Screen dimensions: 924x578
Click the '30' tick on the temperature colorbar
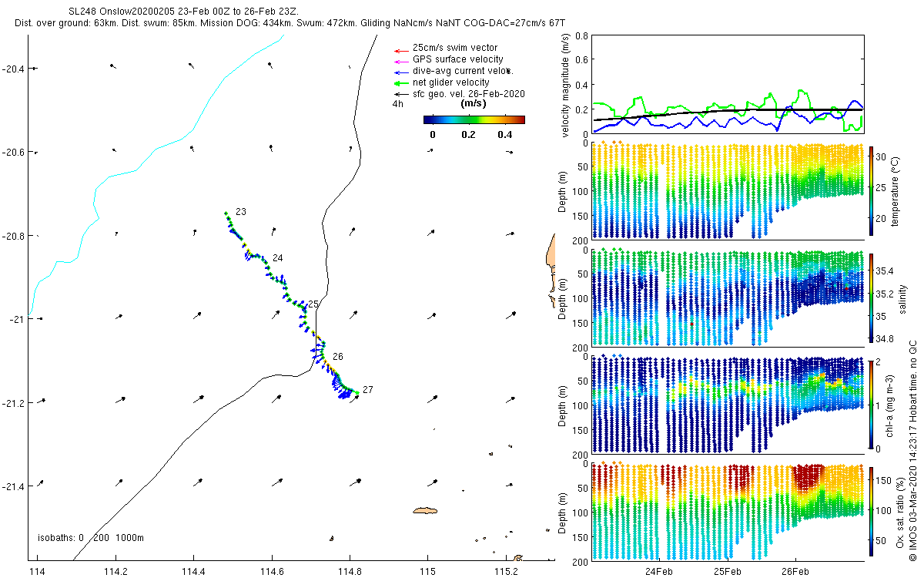point(881,156)
